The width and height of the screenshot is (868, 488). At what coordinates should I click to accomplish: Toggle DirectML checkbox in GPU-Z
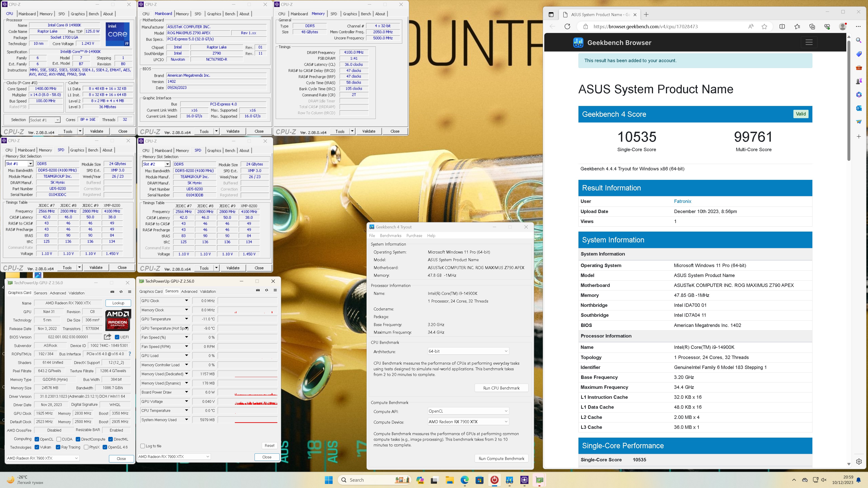pyautogui.click(x=110, y=439)
